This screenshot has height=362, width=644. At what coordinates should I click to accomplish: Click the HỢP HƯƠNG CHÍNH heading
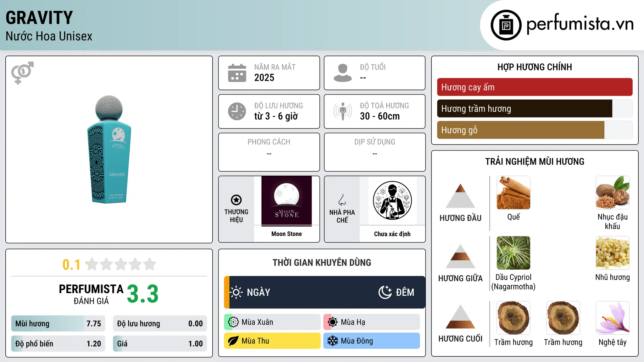[535, 67]
